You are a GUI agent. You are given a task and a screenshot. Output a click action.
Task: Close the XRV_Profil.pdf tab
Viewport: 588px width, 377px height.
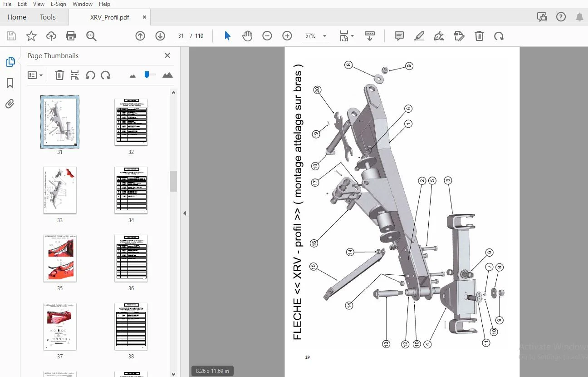[145, 17]
